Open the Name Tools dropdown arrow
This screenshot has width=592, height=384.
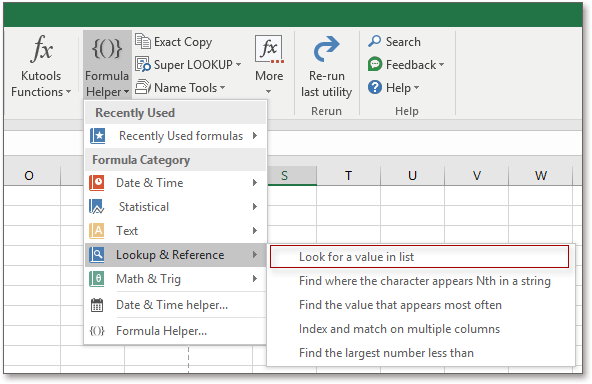pos(223,88)
